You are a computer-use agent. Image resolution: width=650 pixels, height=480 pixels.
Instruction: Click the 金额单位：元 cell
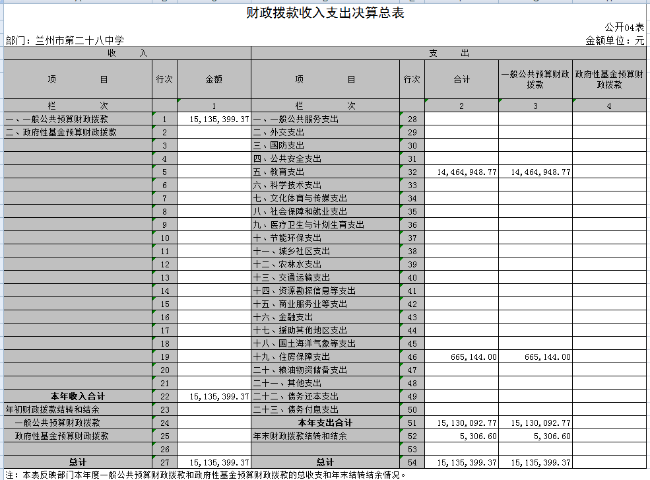click(615, 40)
